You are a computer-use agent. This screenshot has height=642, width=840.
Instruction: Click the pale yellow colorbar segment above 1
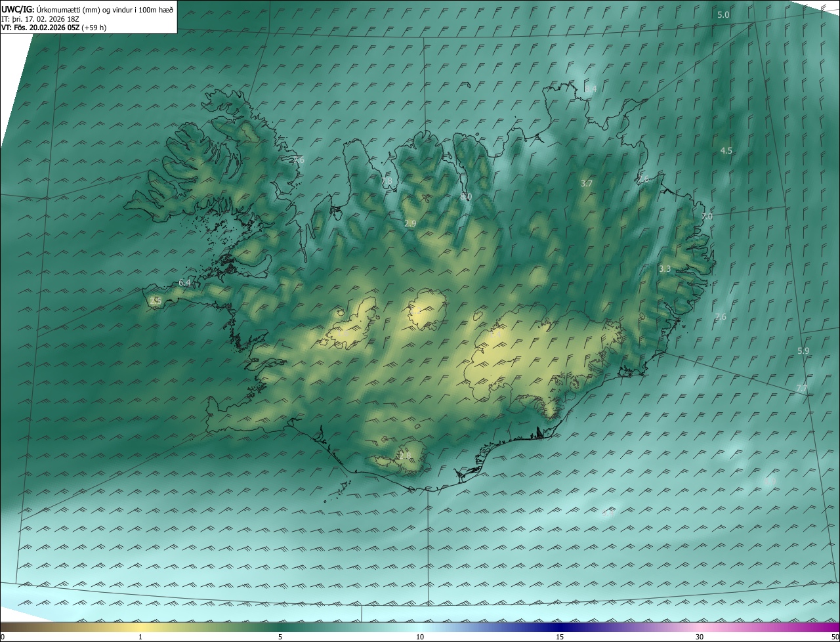click(140, 627)
